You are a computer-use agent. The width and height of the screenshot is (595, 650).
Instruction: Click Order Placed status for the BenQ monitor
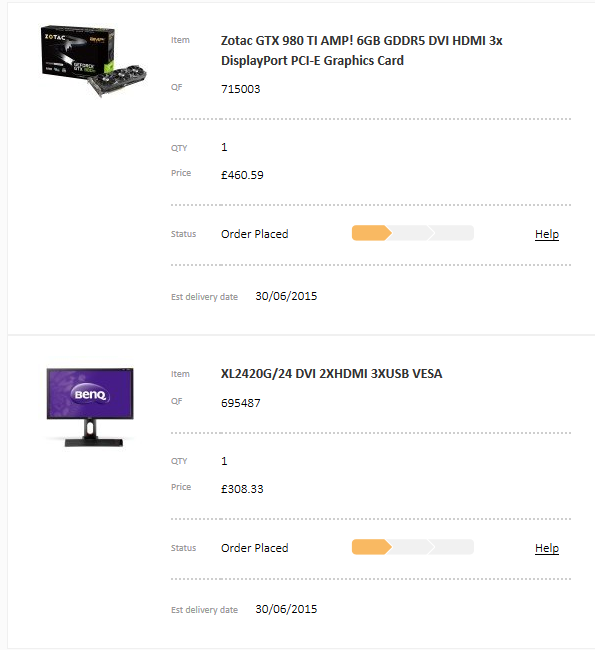tap(255, 548)
